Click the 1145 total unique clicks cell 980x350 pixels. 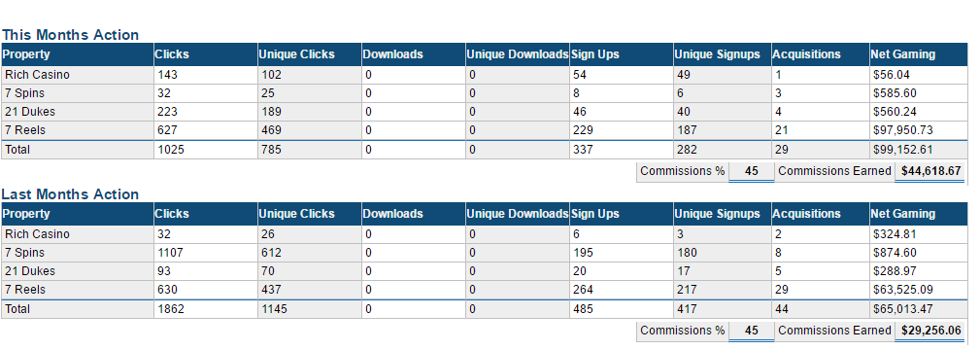[x=310, y=309]
